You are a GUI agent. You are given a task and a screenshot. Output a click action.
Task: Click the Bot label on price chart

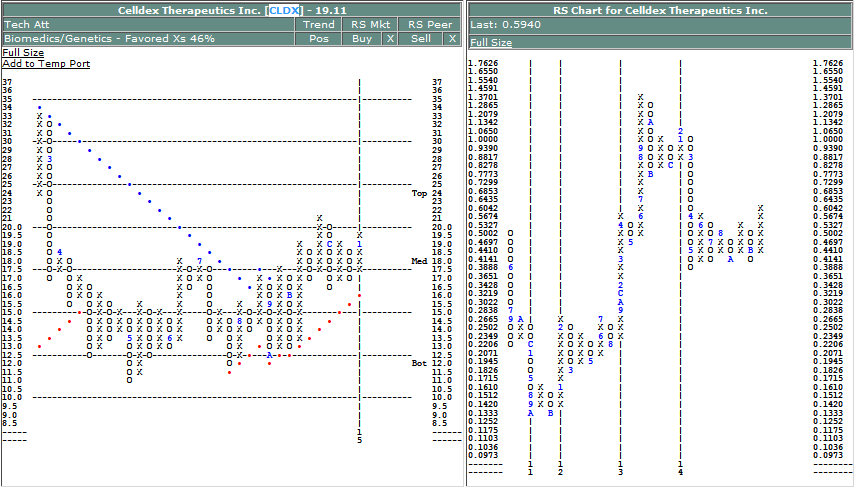(x=419, y=363)
